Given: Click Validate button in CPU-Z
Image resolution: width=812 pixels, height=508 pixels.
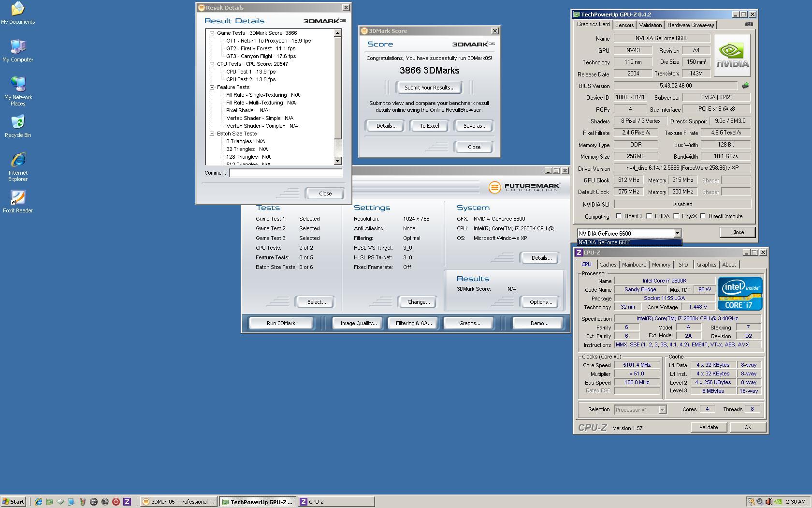Looking at the screenshot, I should [708, 427].
